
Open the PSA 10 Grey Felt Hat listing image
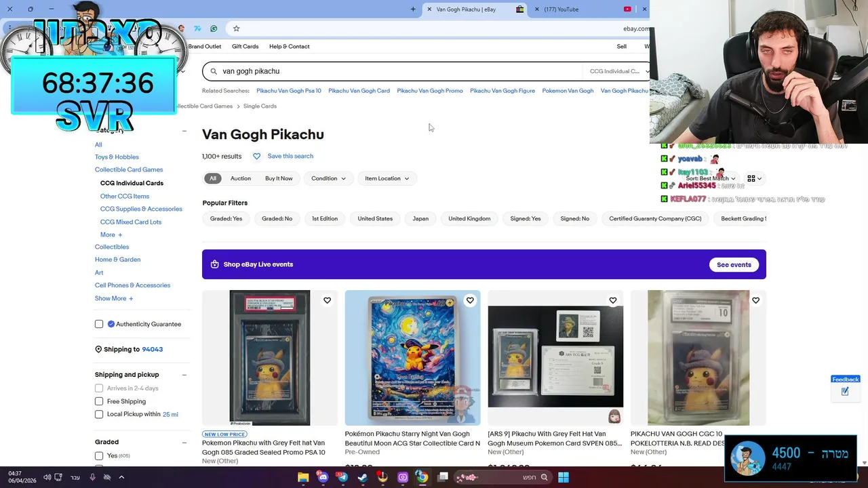[x=270, y=358]
